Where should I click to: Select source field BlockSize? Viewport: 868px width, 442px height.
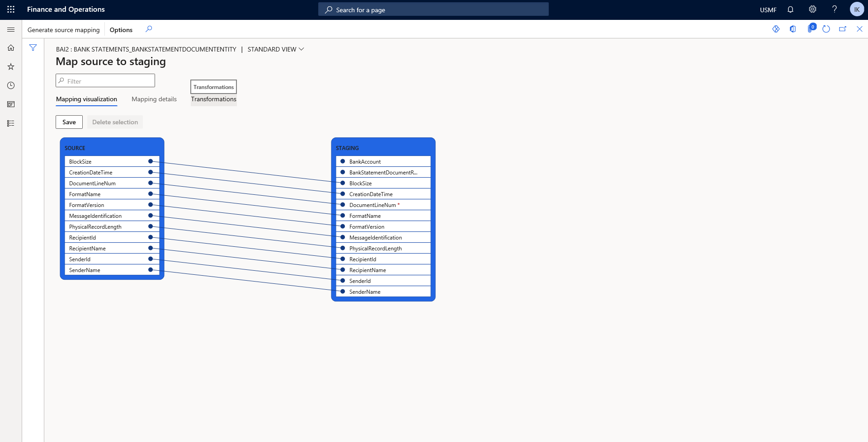112,161
